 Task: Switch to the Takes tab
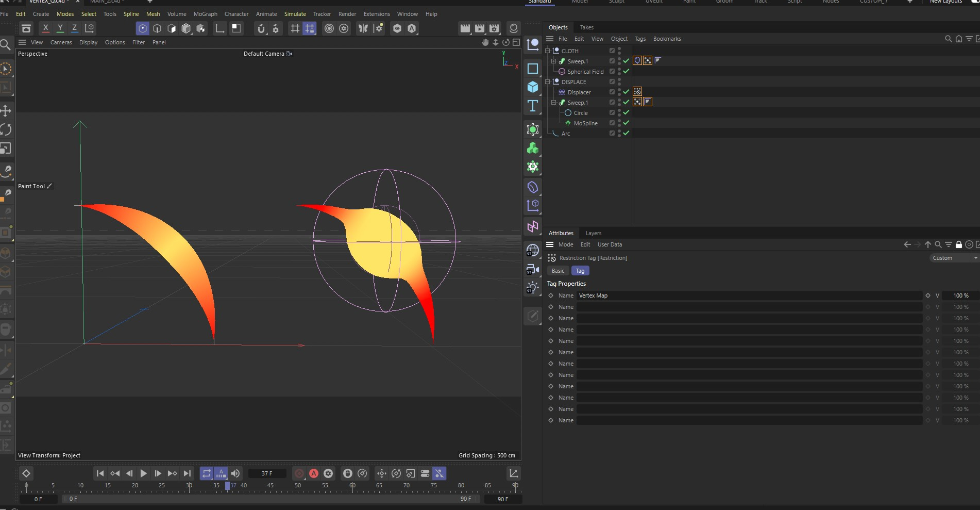coord(586,27)
